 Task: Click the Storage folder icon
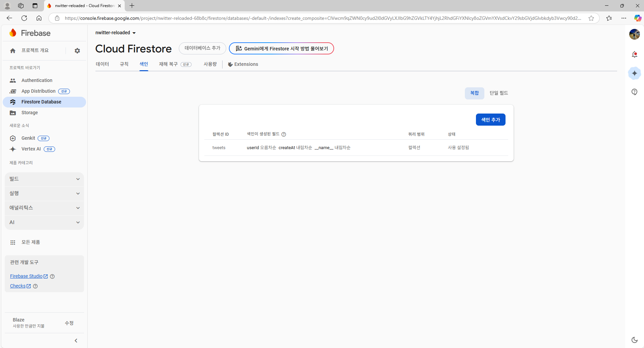click(x=13, y=113)
